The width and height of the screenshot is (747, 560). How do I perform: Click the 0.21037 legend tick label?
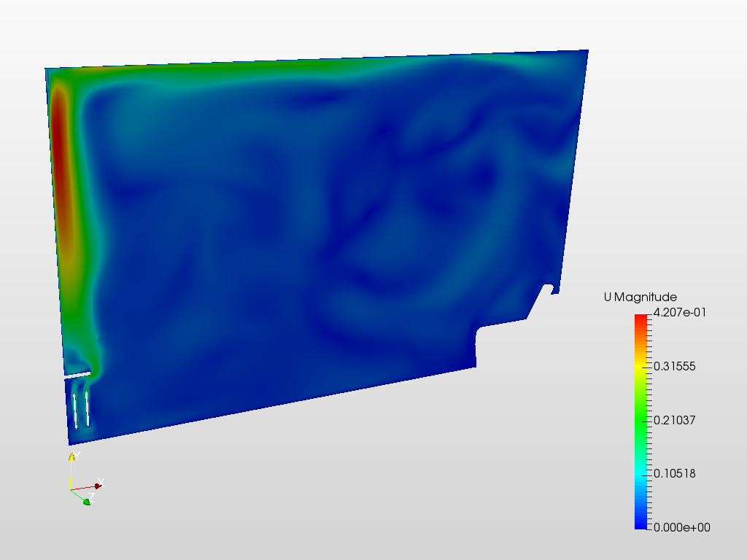[x=674, y=420]
